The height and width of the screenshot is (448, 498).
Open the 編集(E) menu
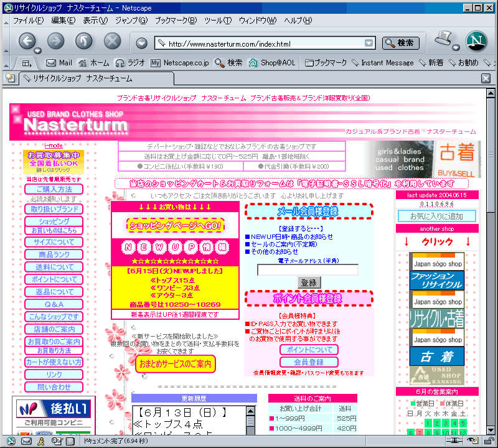[x=63, y=21]
